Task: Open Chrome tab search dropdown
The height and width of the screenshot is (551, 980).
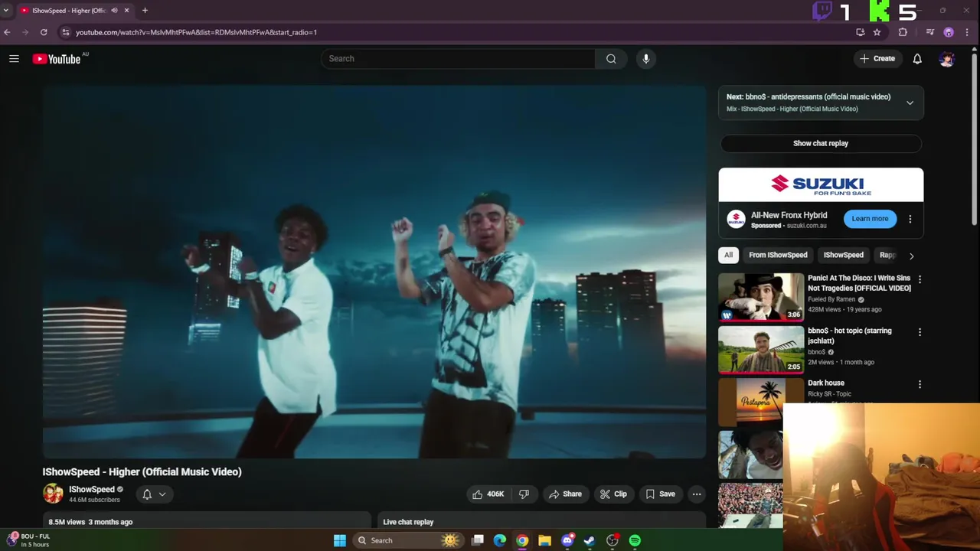Action: pyautogui.click(x=6, y=11)
